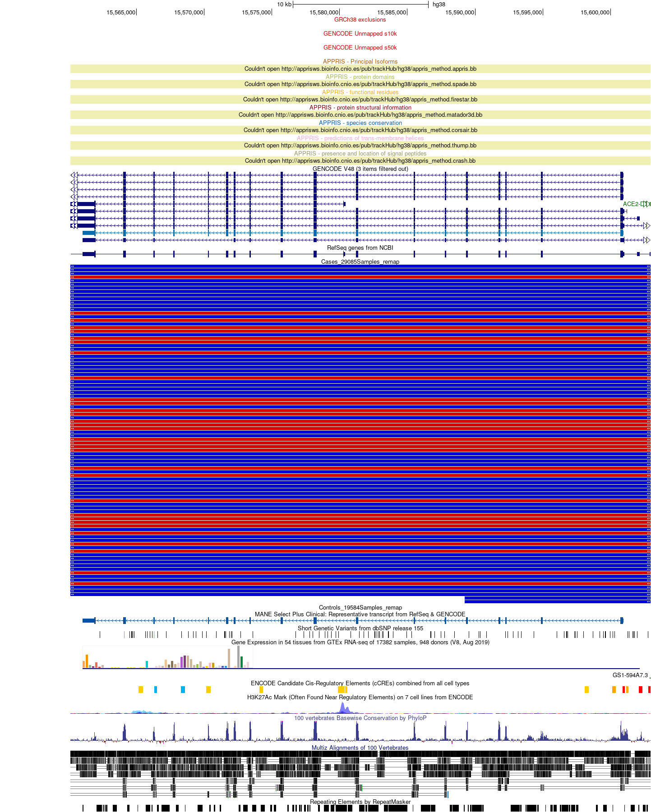Click the 15,595,000 position marker
This screenshot has width=651, height=812.
[527, 13]
